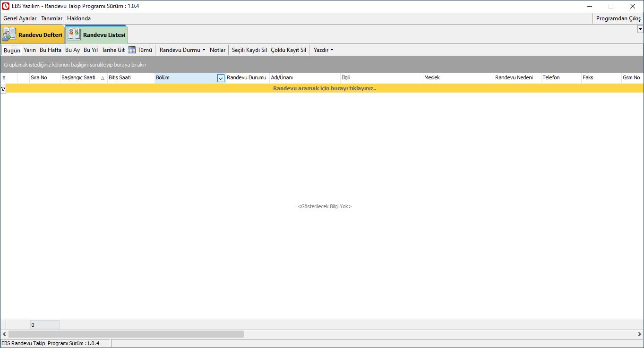Click the horizontal scrollbar left arrow
Image resolution: width=644 pixels, height=348 pixels.
tap(4, 334)
